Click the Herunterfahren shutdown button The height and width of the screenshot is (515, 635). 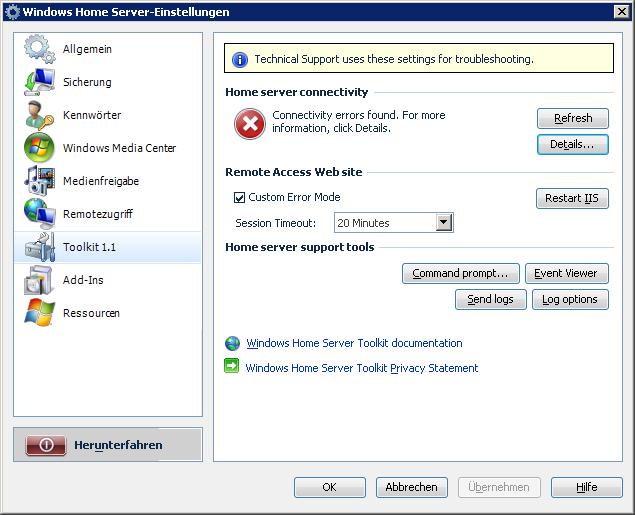click(108, 445)
